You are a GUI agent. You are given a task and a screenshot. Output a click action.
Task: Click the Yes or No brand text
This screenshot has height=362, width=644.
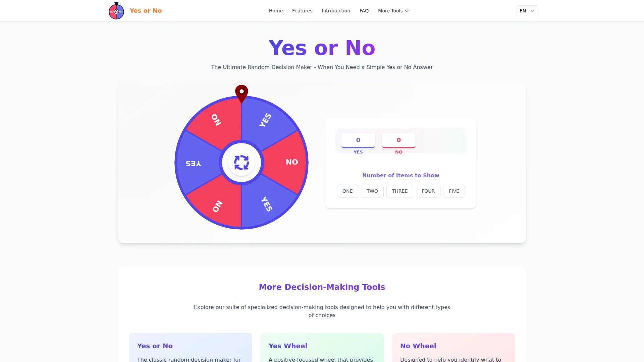pos(146,11)
